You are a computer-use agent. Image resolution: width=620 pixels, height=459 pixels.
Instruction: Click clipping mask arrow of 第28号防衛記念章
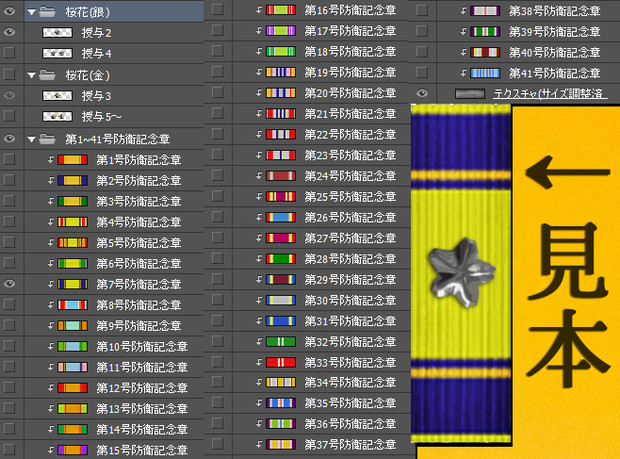pyautogui.click(x=259, y=259)
